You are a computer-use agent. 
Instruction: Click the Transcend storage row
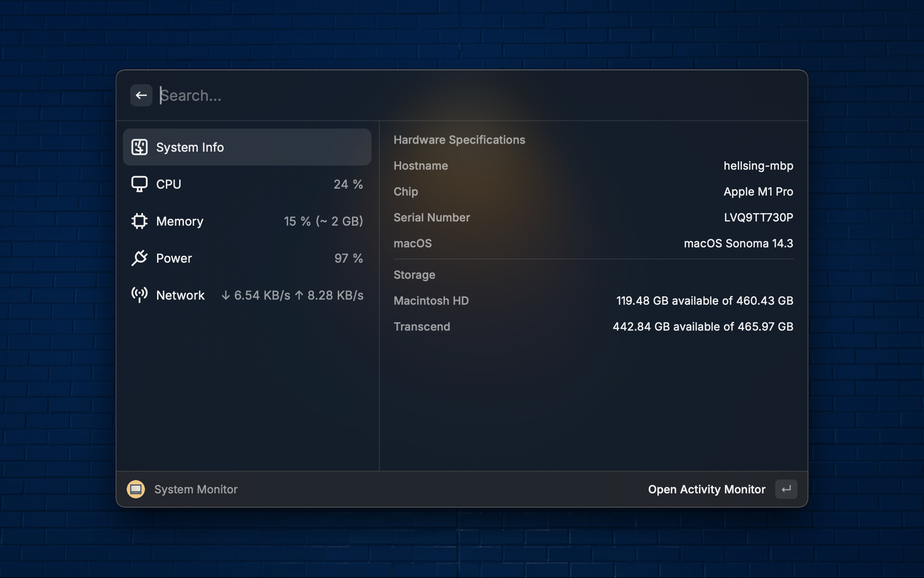(x=593, y=326)
